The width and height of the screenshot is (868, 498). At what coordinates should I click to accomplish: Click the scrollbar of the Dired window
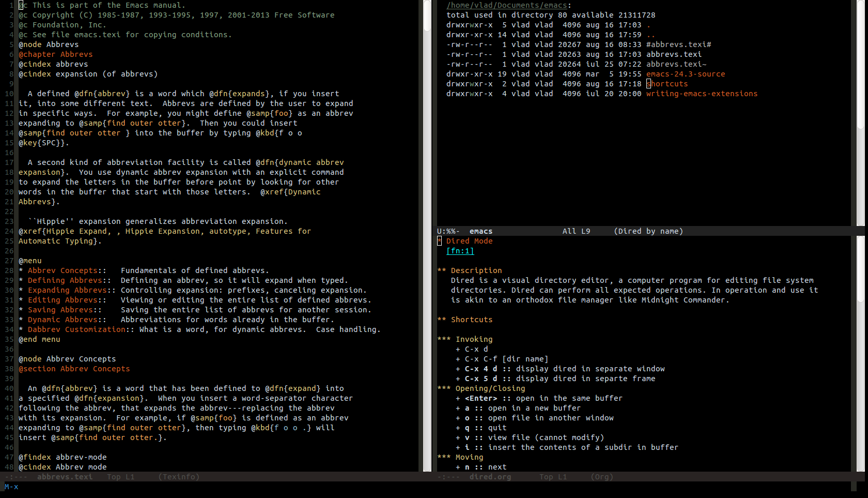pos(860,113)
